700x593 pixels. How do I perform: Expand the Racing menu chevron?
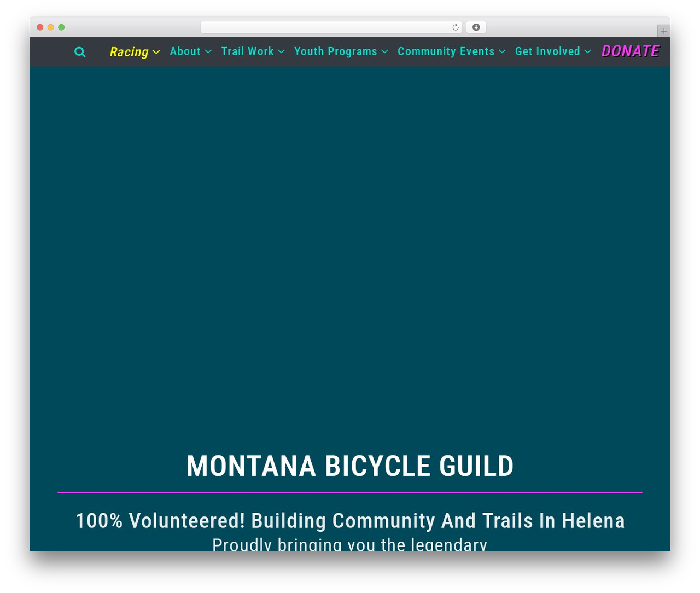point(156,52)
